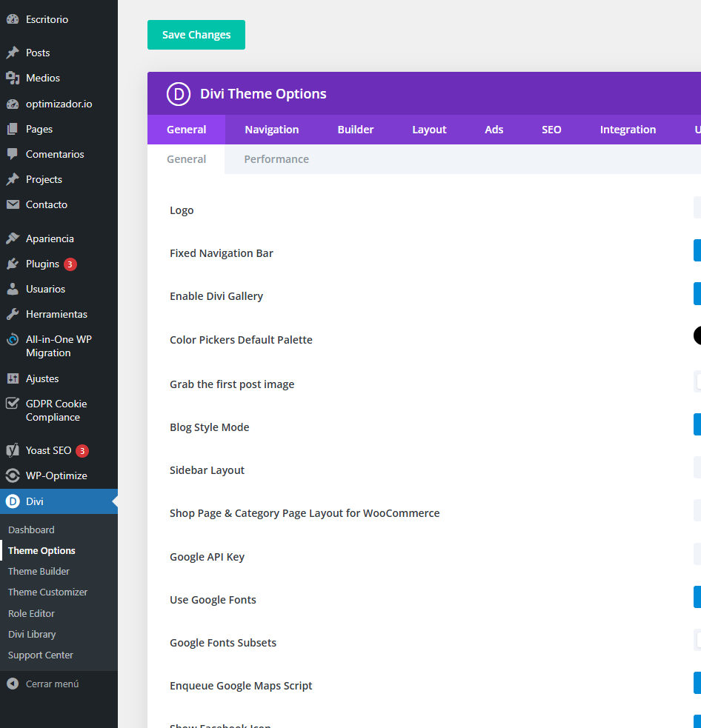Viewport: 701px width, 728px height.
Task: Click the Sidebar Layout label
Action: point(207,470)
